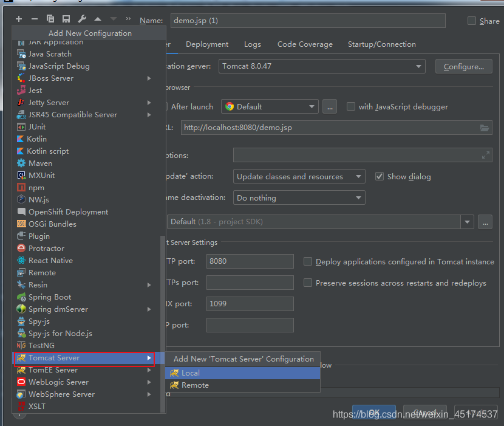The width and height of the screenshot is (504, 426).
Task: Select the JUnit configuration icon
Action: coord(21,127)
